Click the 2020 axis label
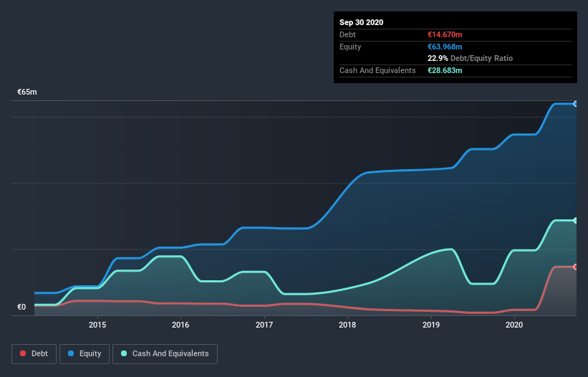The height and width of the screenshot is (377, 588). pos(514,325)
